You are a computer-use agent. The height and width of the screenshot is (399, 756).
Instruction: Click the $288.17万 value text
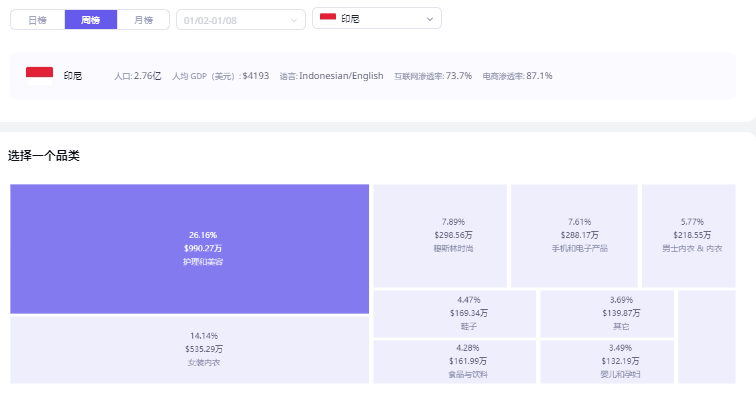coord(580,235)
